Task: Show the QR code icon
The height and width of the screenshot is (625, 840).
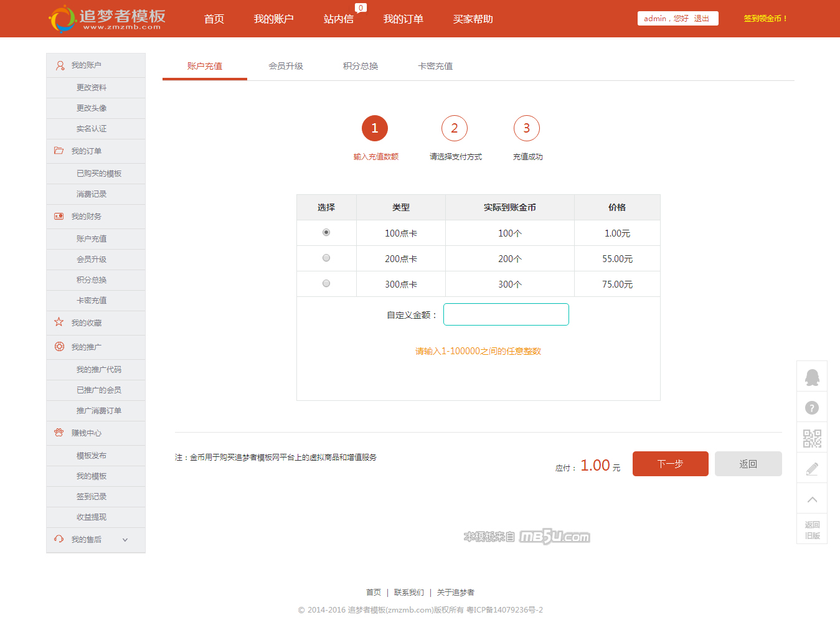Action: tap(812, 438)
